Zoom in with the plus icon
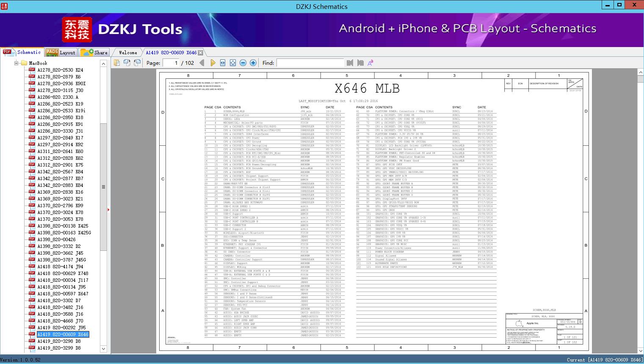The height and width of the screenshot is (364, 644). click(x=253, y=63)
